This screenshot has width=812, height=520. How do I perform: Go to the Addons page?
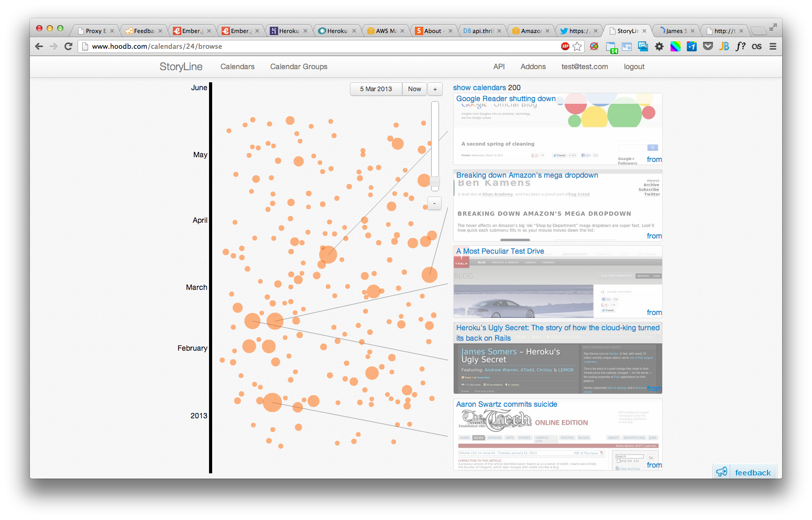click(x=533, y=67)
